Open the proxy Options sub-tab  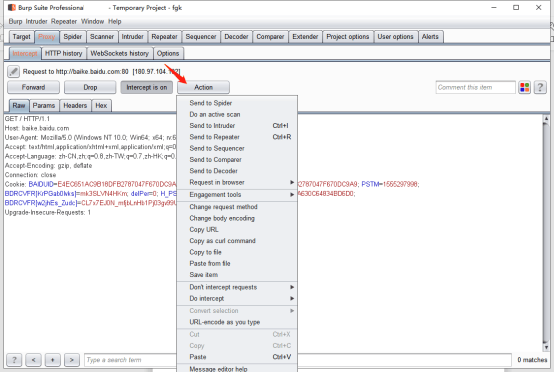168,53
